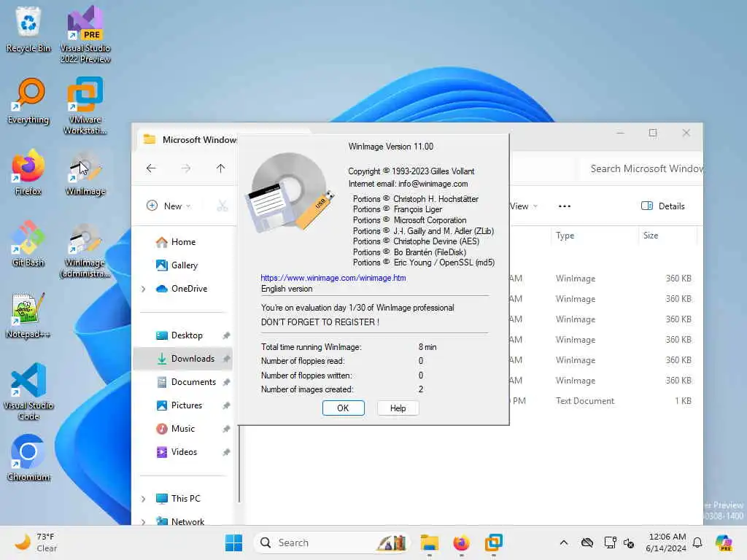
Task: Open the Everything search shortcut
Action: (x=28, y=101)
